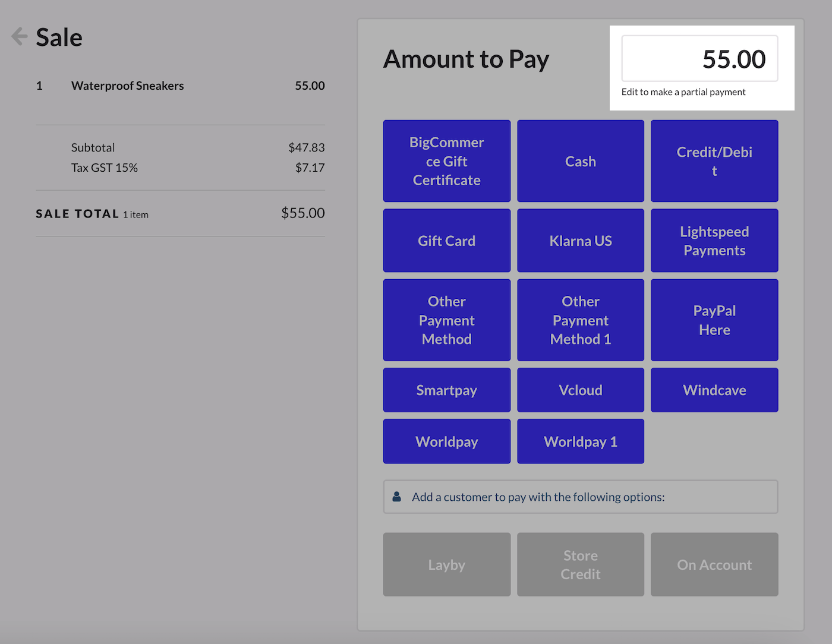Click the $47.83 subtotal value
Image resolution: width=832 pixels, height=644 pixels.
307,147
